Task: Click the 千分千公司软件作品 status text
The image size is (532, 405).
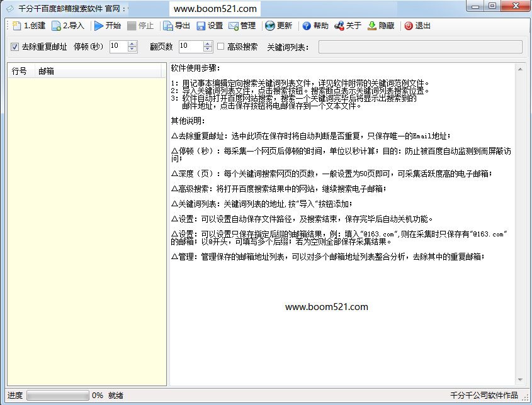Action: (484, 395)
